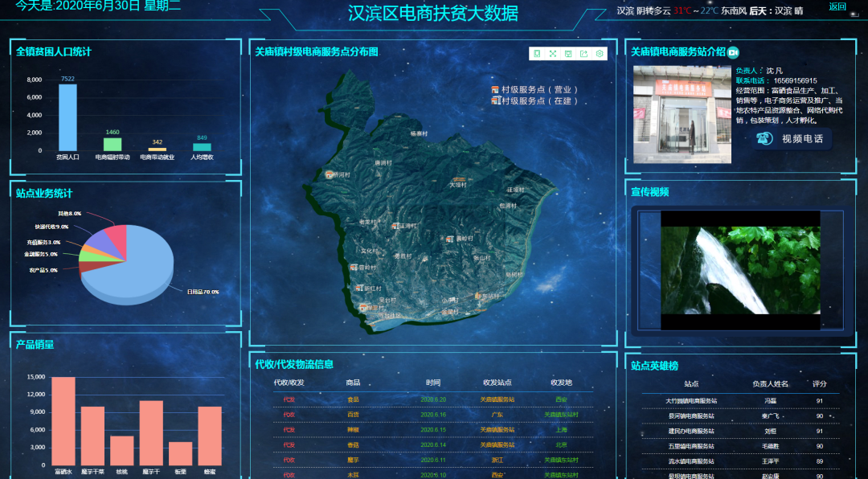Viewport: 868px width, 479px height.
Task: Click 五里镇电商服务站 in hero ranking
Action: click(x=691, y=446)
